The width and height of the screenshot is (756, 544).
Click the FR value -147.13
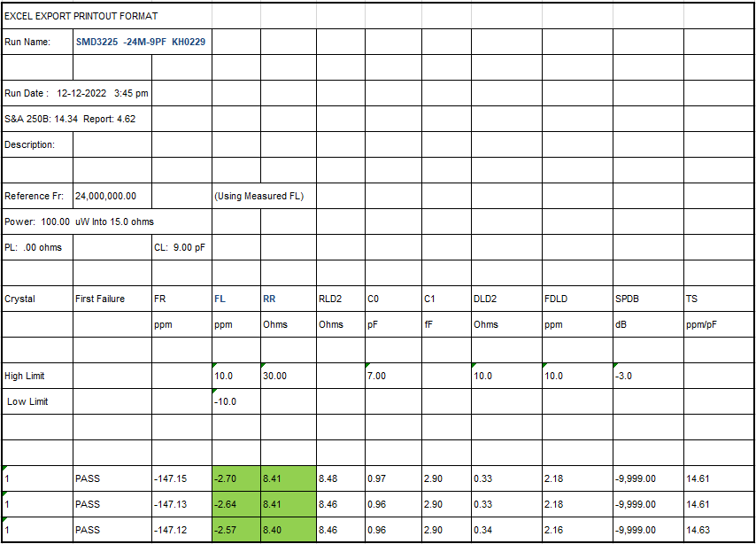pos(169,504)
